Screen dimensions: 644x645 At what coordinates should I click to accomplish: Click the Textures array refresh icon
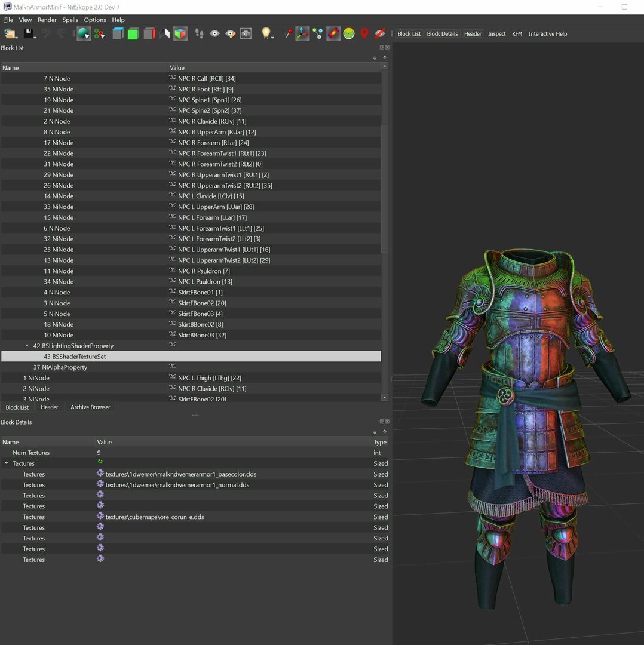100,462
